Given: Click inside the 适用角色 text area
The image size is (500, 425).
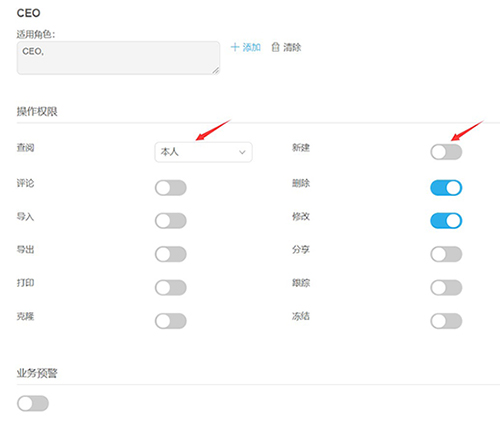Looking at the screenshot, I should click(x=118, y=58).
